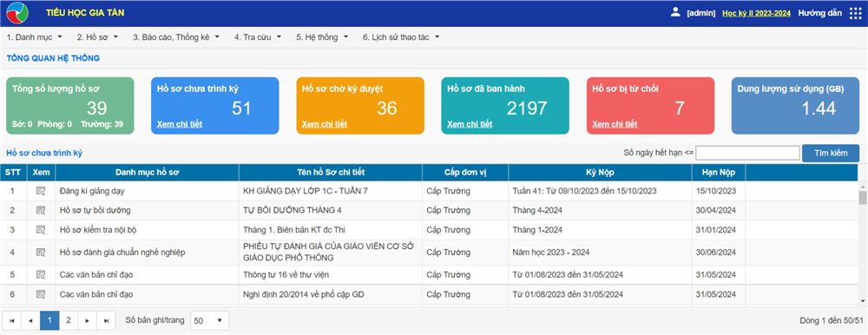Click the table vertical scrollbar thumb
868x335 pixels.
pyautogui.click(x=863, y=198)
